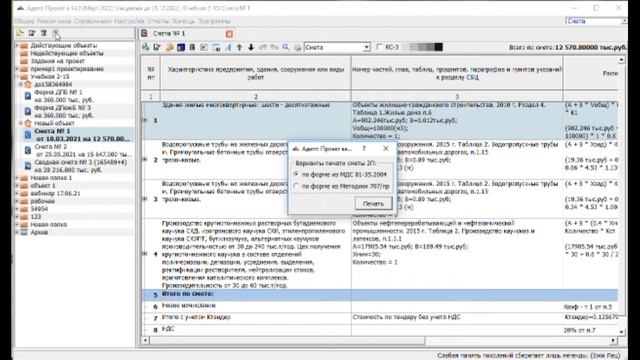640x360 pixels.
Task: Click the redo arrow icon on the toolbar
Action: click(274, 47)
